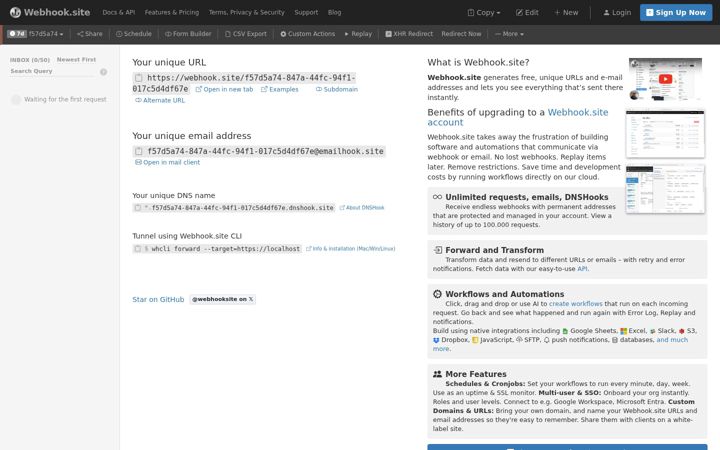Click Redirect Now
The image size is (720, 450).
pyautogui.click(x=461, y=34)
